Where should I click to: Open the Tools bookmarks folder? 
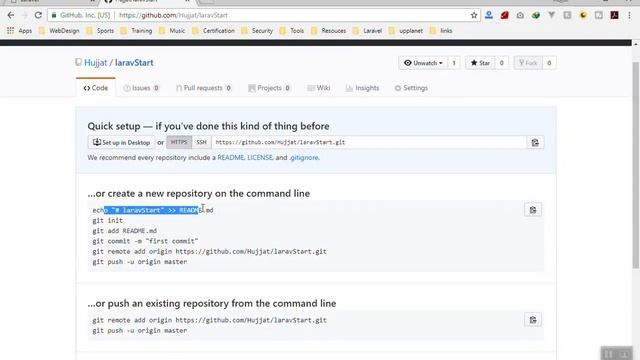coord(292,31)
